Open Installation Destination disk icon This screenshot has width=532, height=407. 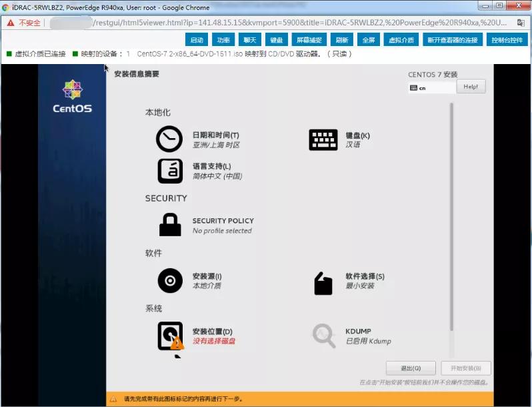click(171, 336)
